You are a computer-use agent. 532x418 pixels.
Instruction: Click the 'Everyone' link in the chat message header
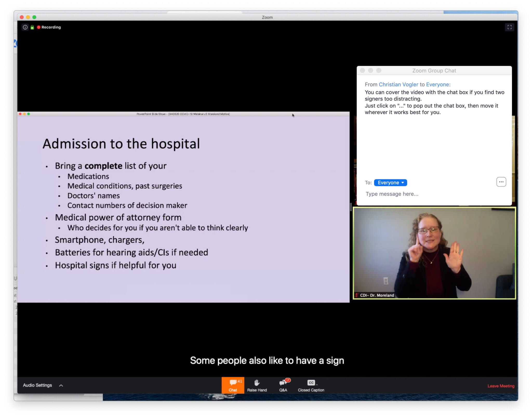pyautogui.click(x=438, y=84)
